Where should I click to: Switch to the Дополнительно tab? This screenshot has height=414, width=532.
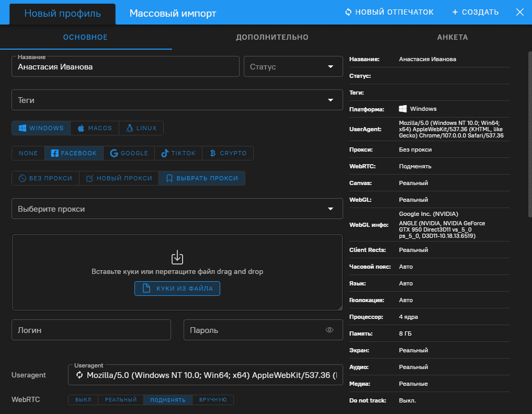click(x=272, y=37)
